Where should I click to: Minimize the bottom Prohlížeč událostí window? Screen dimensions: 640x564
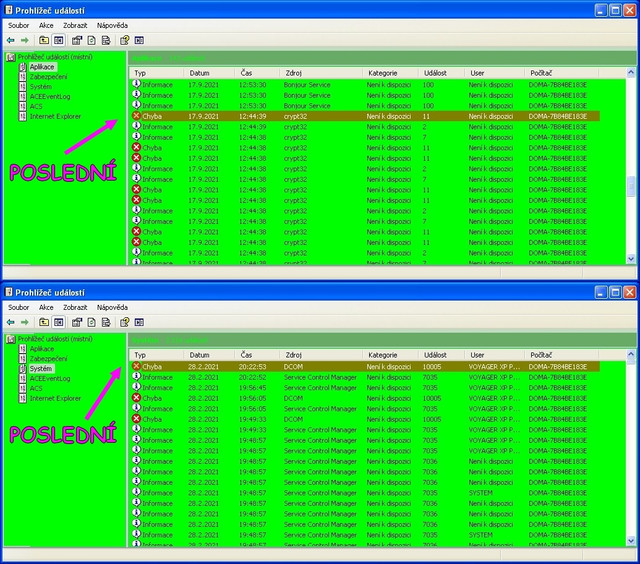601,292
